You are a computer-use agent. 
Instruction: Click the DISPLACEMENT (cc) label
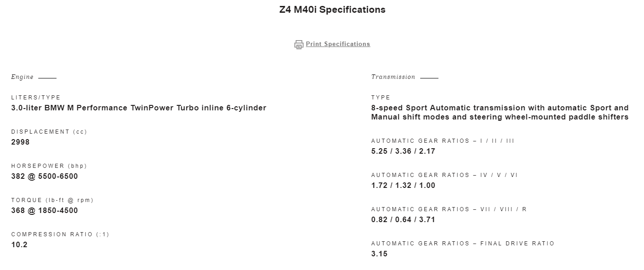[49, 132]
